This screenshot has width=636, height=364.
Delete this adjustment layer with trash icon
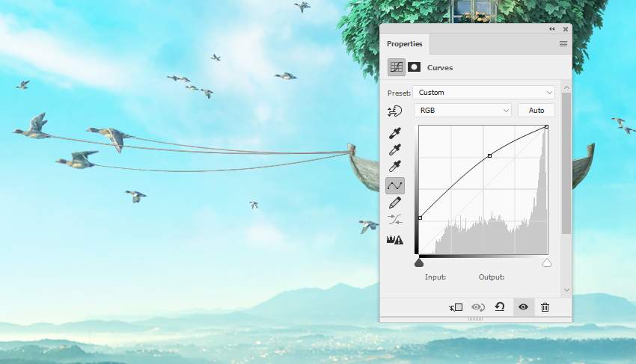pos(545,307)
